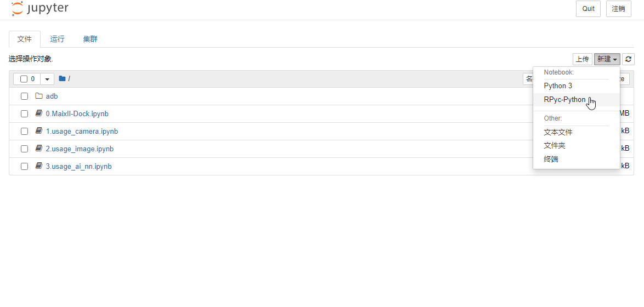
Task: Open the 3.usage_ai_nn.ipynb notebook link
Action: click(x=78, y=166)
